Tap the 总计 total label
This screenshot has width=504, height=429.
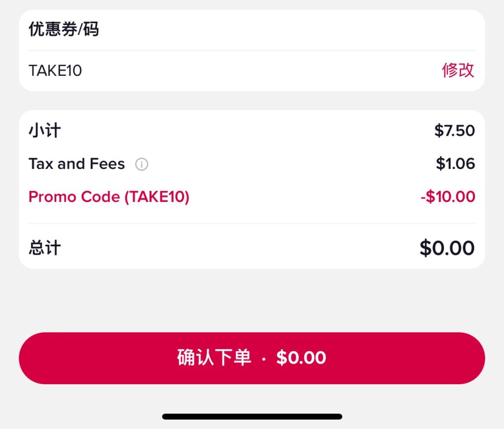point(45,248)
